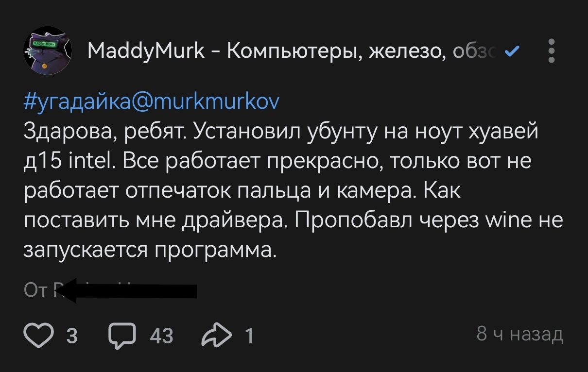Tap the last line 'запускается программа.'

pyautogui.click(x=150, y=251)
